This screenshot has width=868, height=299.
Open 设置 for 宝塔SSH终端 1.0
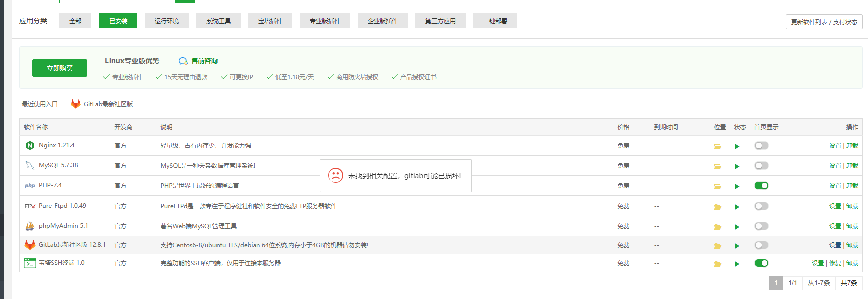point(818,263)
